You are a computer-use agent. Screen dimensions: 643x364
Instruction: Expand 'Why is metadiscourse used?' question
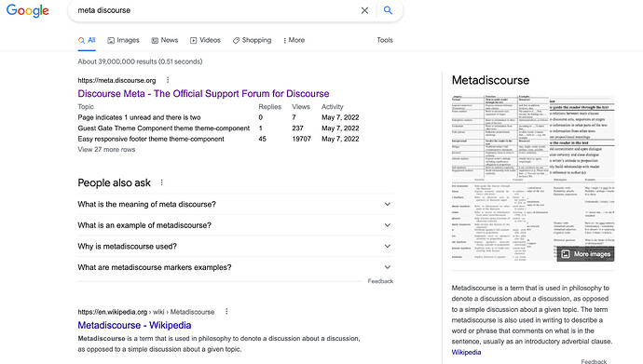235,246
